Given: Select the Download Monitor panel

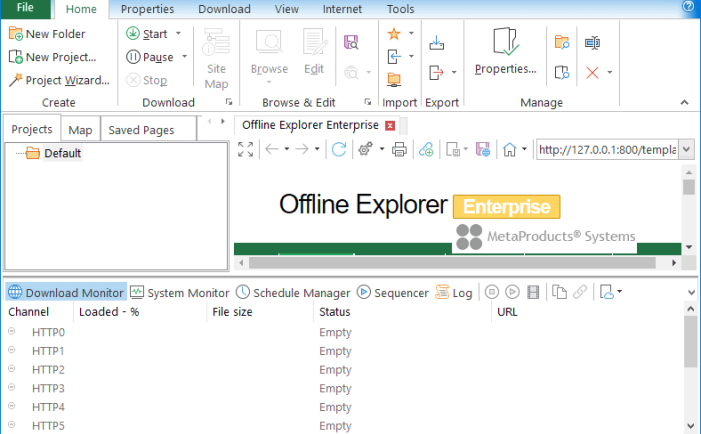Looking at the screenshot, I should point(66,293).
